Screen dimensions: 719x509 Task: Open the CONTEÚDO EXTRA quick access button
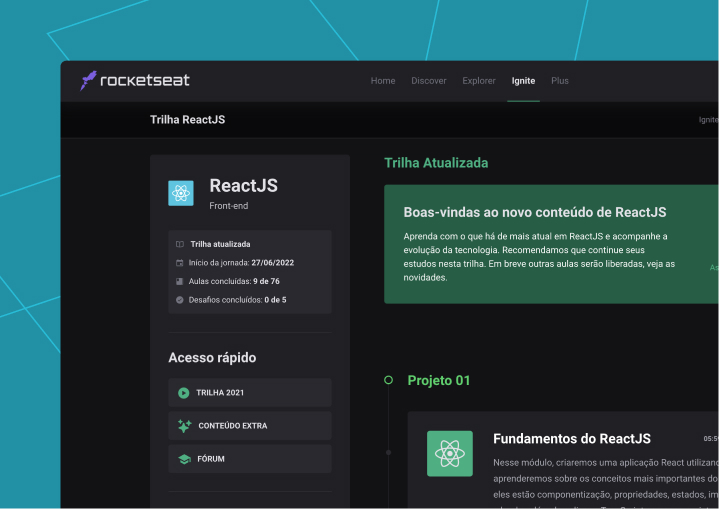[x=249, y=426]
